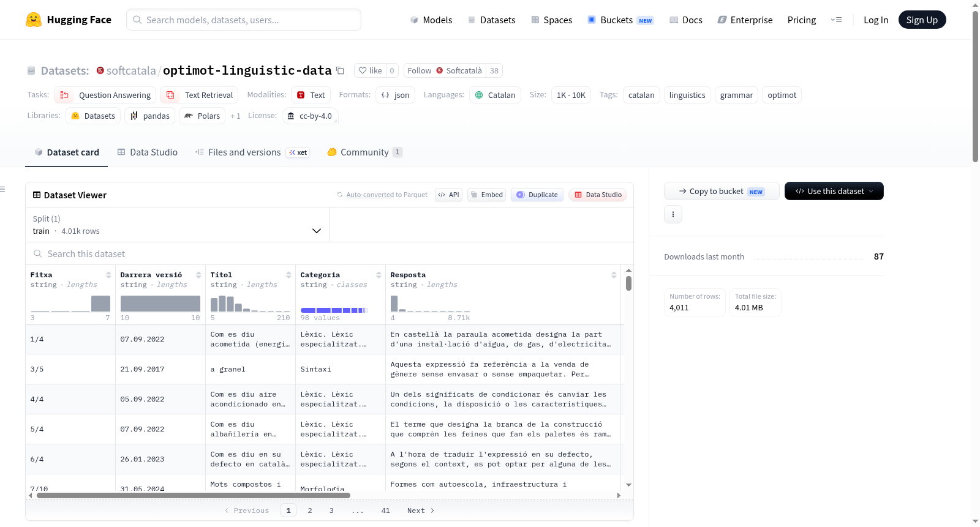This screenshot has height=527, width=980.
Task: Open the Spaces menu item
Action: pos(551,20)
